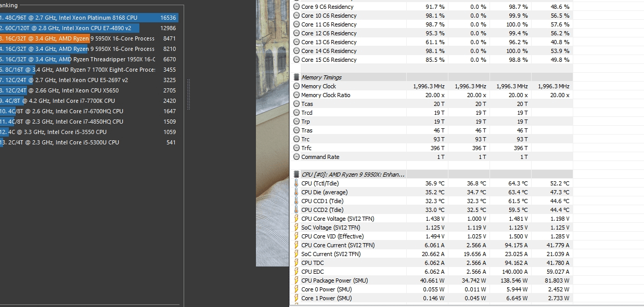Screen dimensions: 644x307
Task: Click the icon beside the Trc row
Action: 297,139
